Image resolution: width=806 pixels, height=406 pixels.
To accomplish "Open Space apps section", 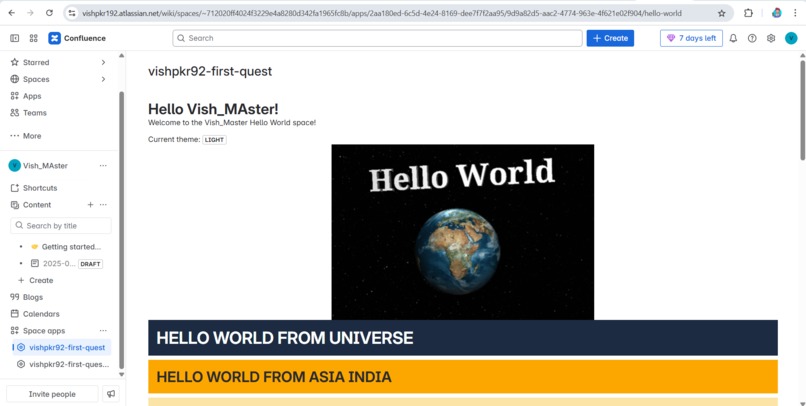I will [44, 330].
